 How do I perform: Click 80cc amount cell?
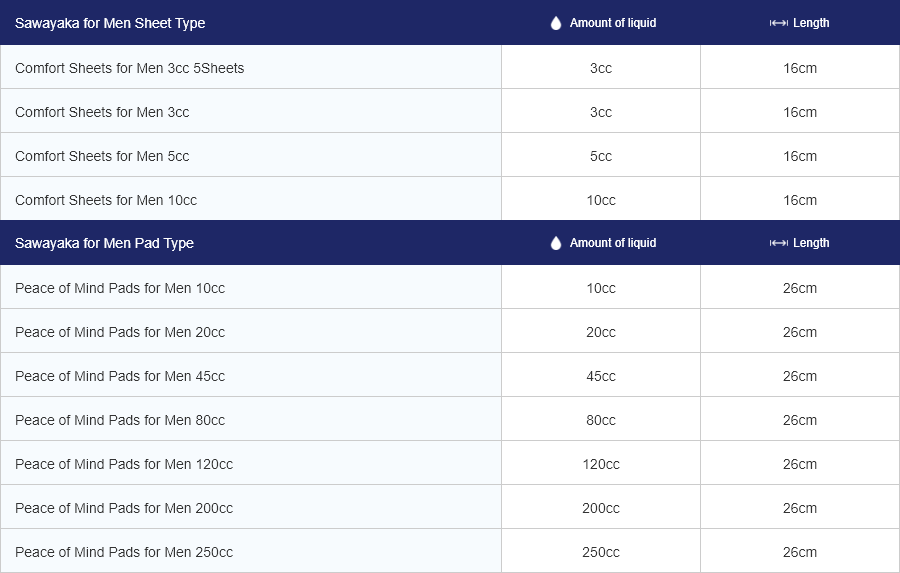tap(601, 420)
